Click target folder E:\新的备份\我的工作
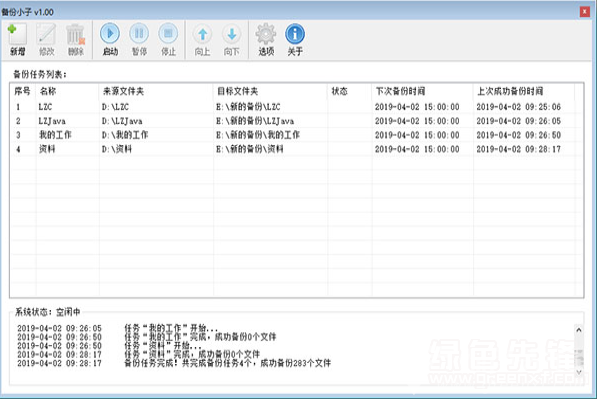The image size is (598, 399). tap(258, 135)
